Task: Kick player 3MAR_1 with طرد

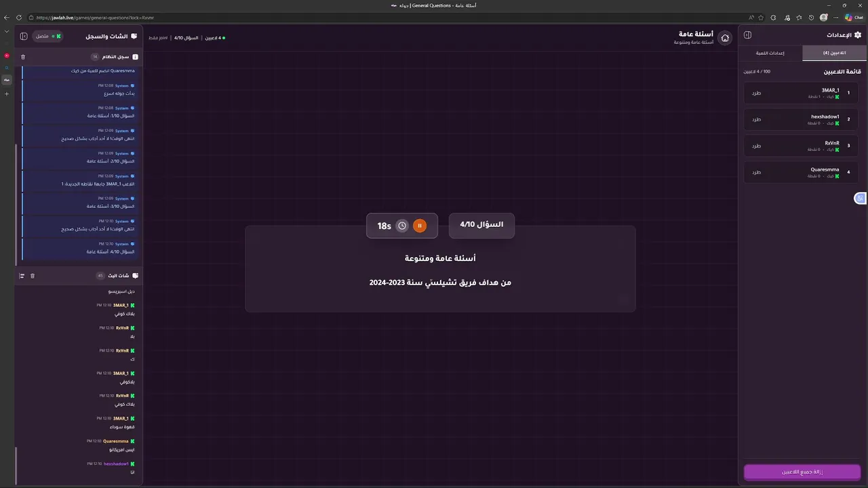Action: (756, 93)
